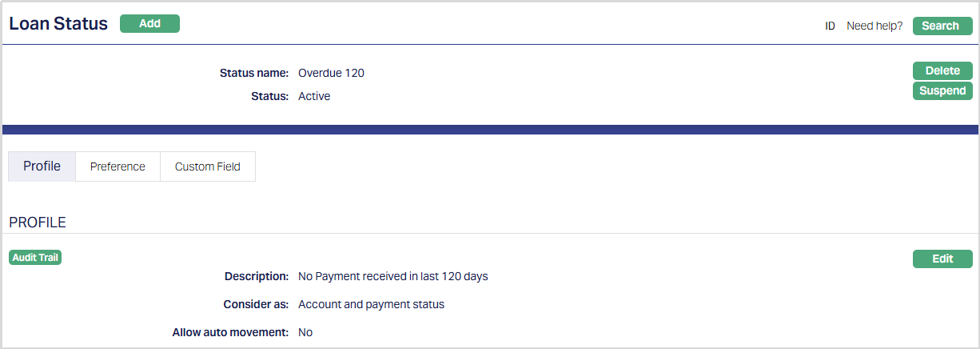Edit the profile details
The width and height of the screenshot is (980, 349).
(942, 259)
